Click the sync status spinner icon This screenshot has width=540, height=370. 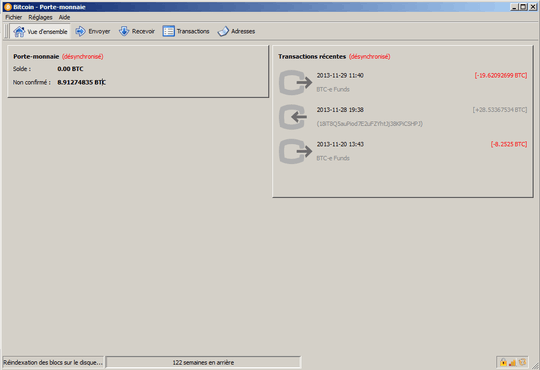coord(522,362)
